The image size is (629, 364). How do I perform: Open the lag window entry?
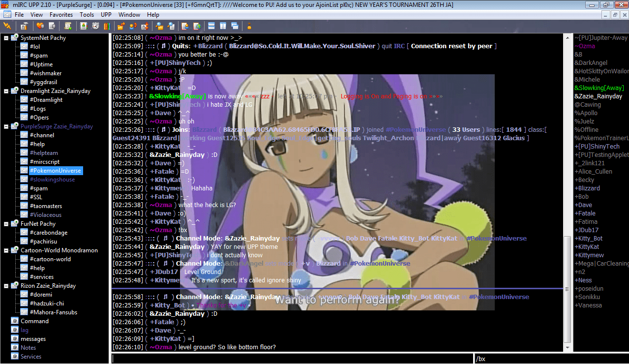click(x=24, y=330)
